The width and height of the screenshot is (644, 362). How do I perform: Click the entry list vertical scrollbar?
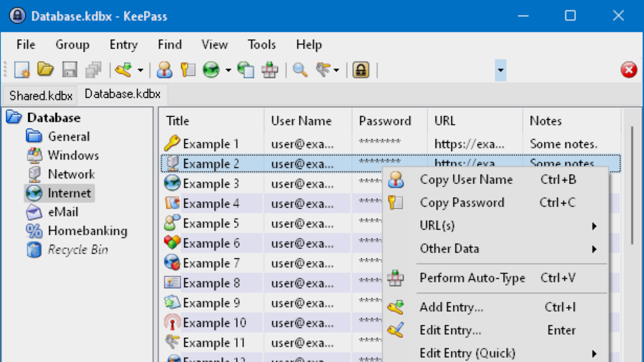(x=632, y=185)
